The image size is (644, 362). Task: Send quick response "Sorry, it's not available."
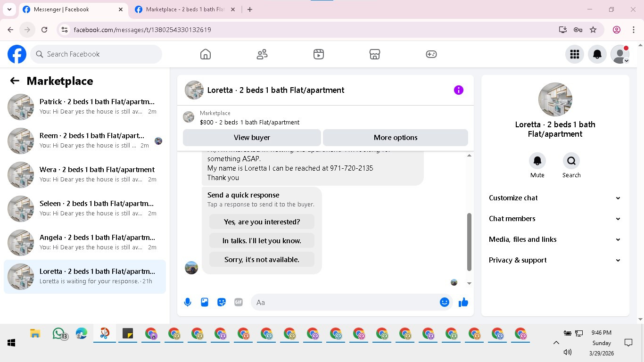(262, 259)
